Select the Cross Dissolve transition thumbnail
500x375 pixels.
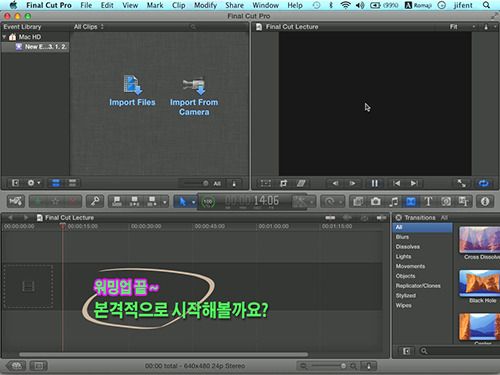tap(479, 239)
